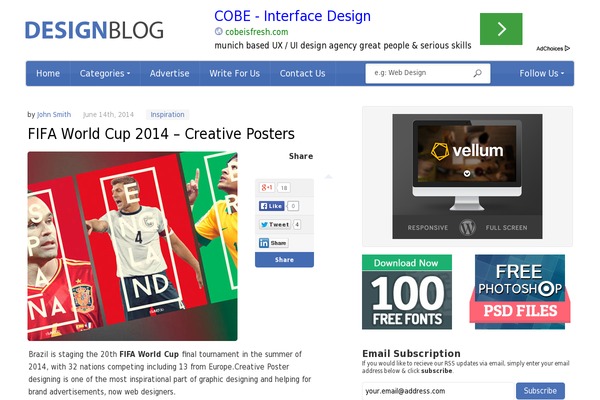Click the Subscribe button
The width and height of the screenshot is (600, 400).
click(x=540, y=391)
